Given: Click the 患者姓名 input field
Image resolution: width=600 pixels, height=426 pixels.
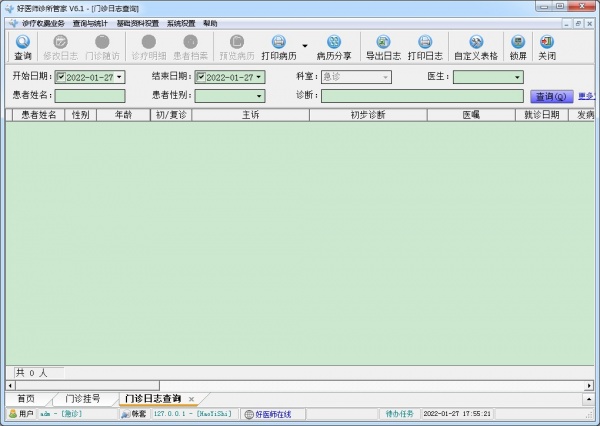Looking at the screenshot, I should tap(90, 96).
